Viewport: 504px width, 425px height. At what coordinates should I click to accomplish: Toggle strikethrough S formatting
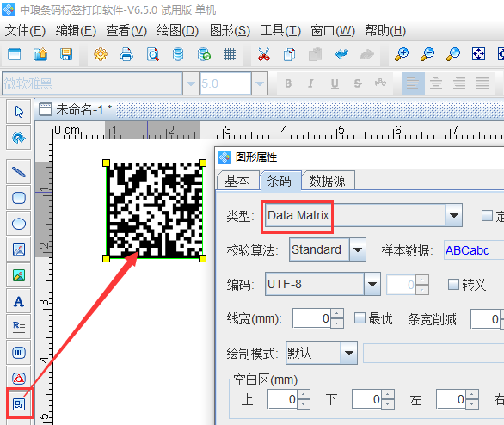coord(358,83)
